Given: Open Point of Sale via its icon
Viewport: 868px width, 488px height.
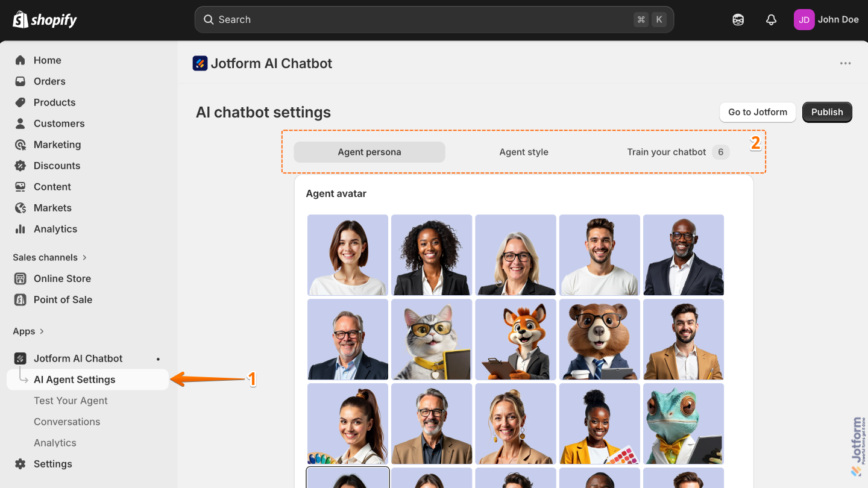Looking at the screenshot, I should pos(20,299).
